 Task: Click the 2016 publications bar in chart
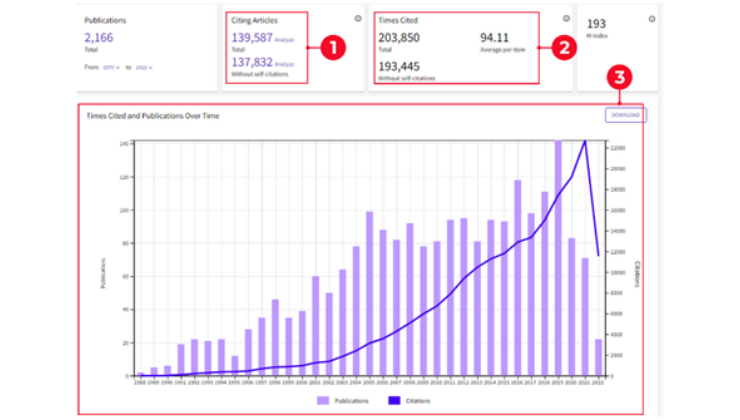coord(518,278)
